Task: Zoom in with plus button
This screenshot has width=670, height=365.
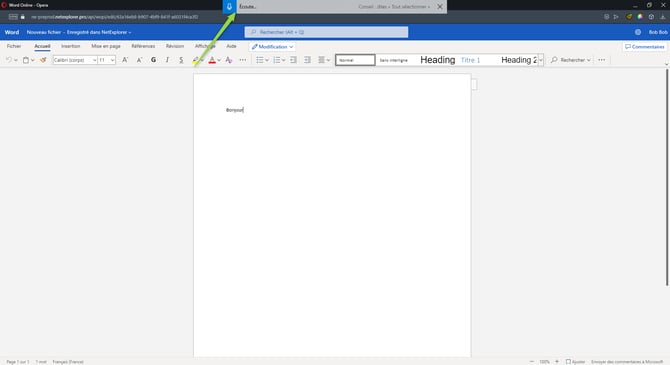Action: [x=557, y=362]
